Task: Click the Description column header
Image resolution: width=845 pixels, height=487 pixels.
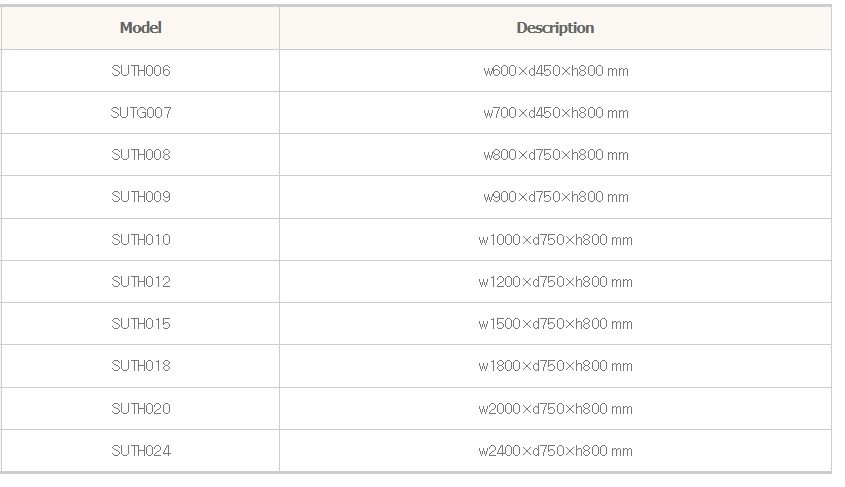Action: coord(555,28)
